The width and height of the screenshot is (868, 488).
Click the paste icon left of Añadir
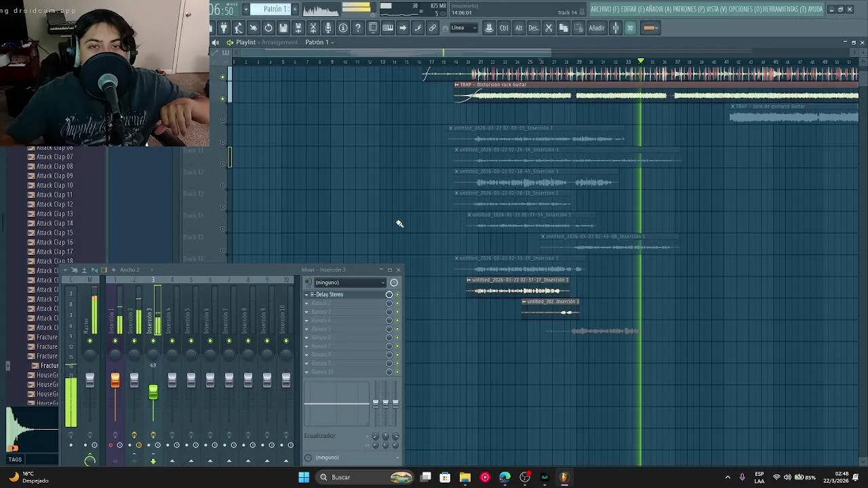578,28
